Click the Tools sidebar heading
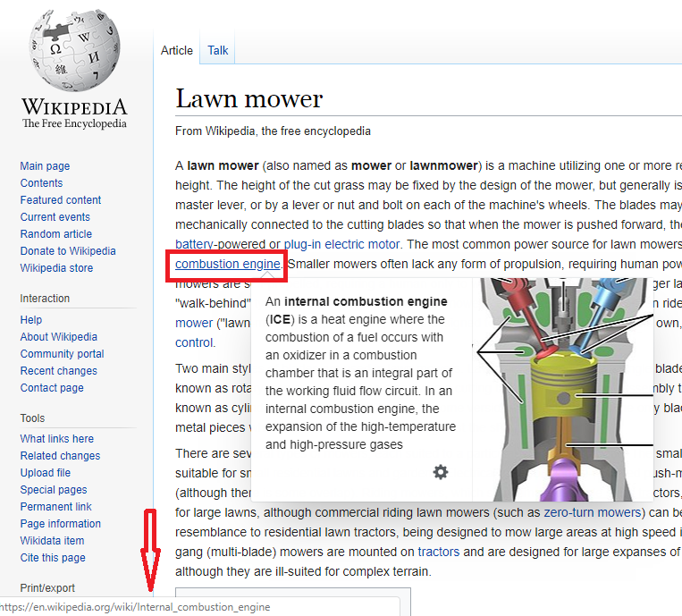Image resolution: width=682 pixels, height=616 pixels. click(x=32, y=418)
